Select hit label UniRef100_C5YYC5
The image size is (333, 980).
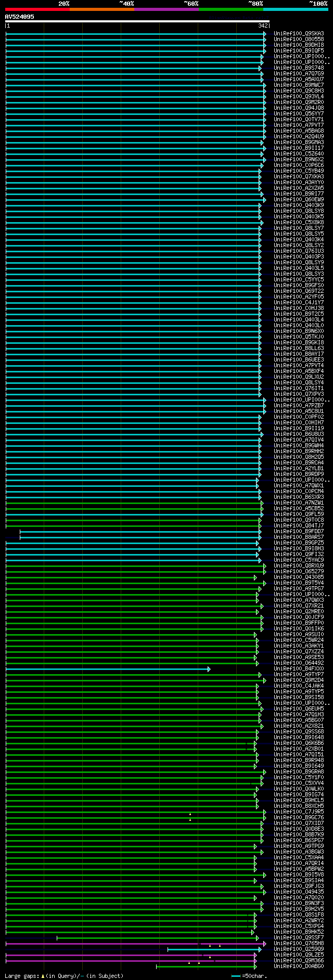(299, 280)
